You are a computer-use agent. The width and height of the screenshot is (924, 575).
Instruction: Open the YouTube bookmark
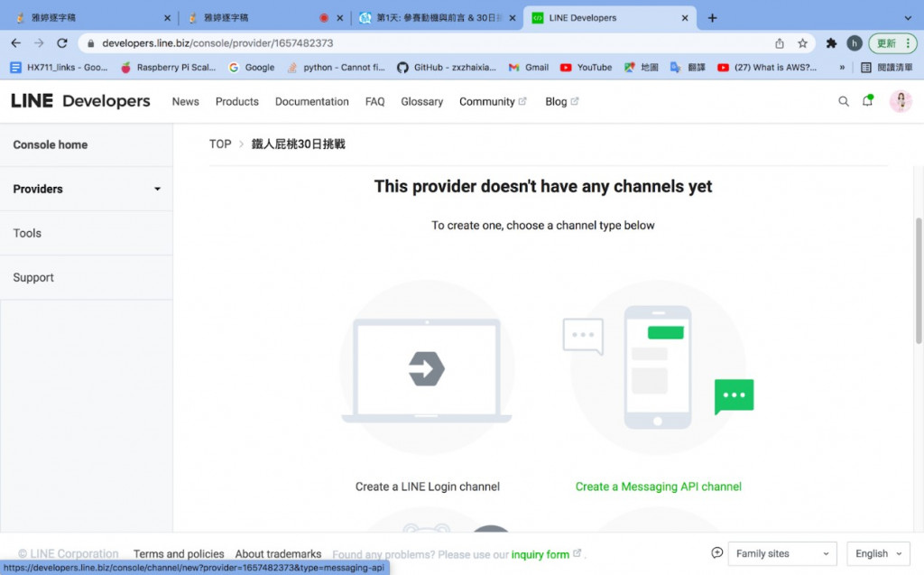[x=587, y=67]
